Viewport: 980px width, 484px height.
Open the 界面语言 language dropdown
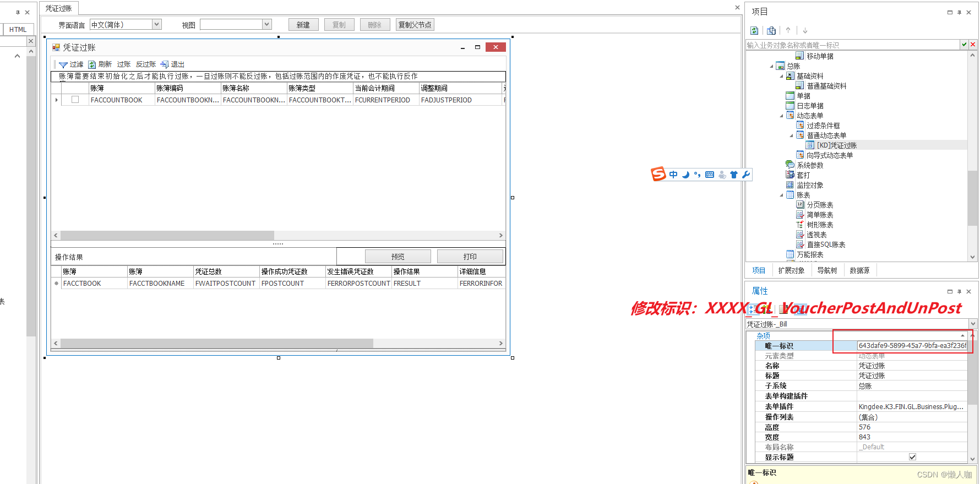coord(157,24)
